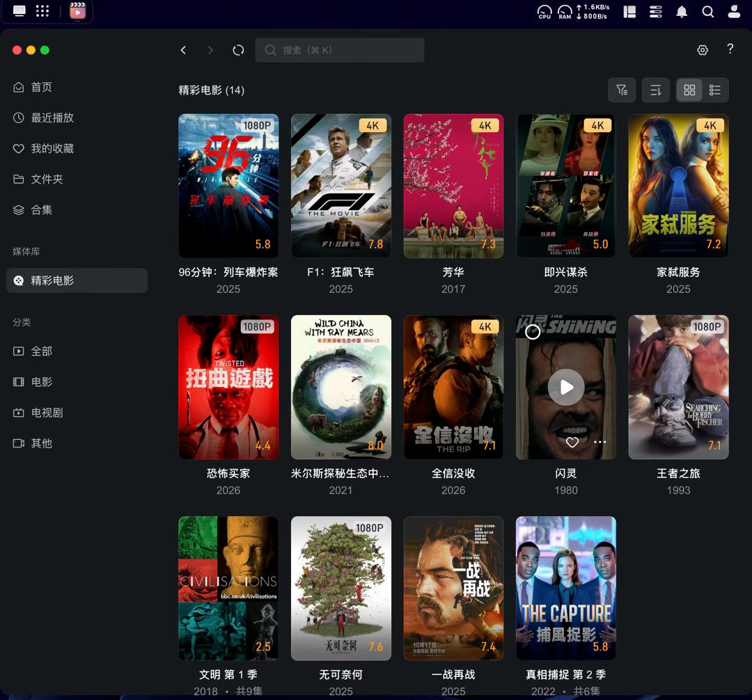Open 芳华 movie poster
The image size is (752, 700).
(453, 186)
